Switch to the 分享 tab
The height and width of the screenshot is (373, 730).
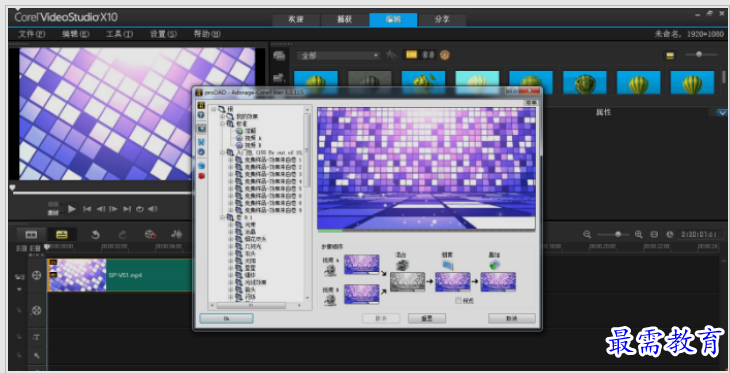point(442,20)
